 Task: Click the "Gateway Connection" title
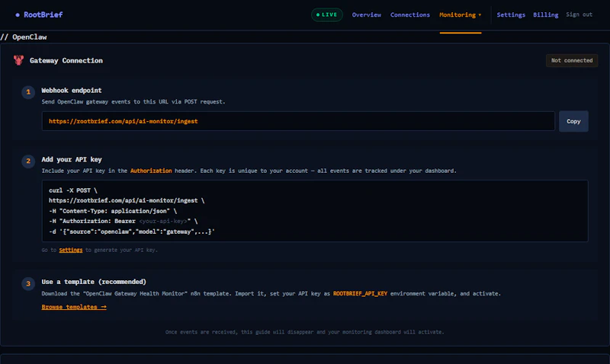pyautogui.click(x=66, y=61)
